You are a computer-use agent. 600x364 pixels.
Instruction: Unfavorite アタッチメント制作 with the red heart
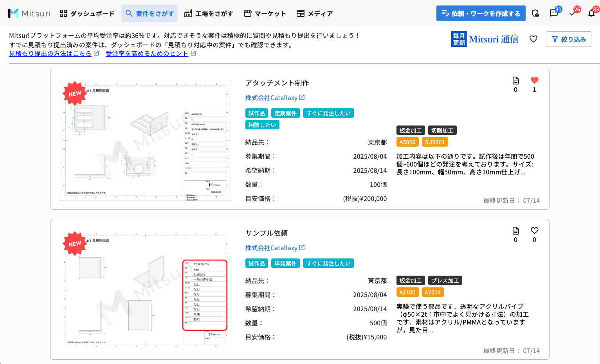pos(535,81)
